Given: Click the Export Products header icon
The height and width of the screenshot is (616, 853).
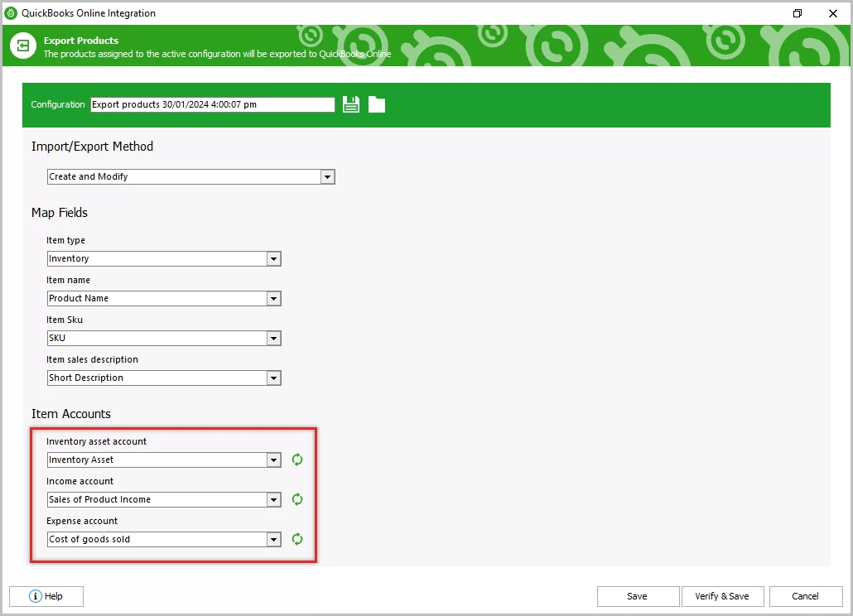Looking at the screenshot, I should 22,46.
